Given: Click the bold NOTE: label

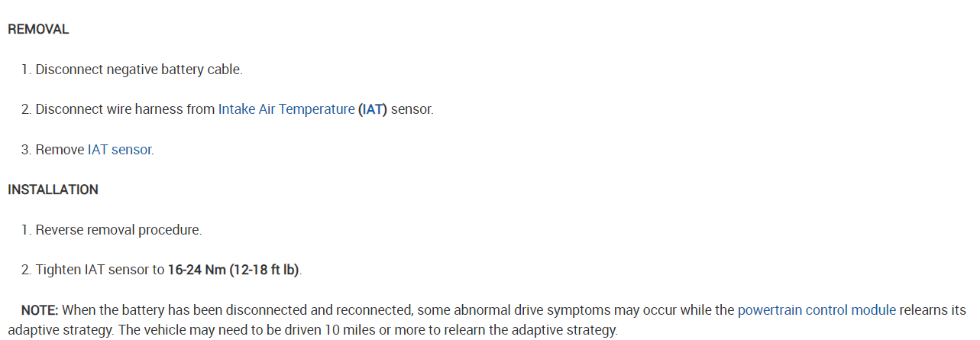Looking at the screenshot, I should tap(40, 310).
